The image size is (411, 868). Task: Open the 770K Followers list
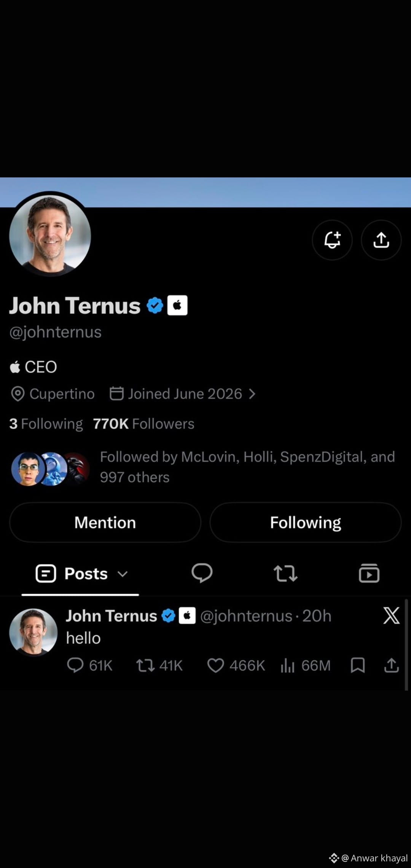pyautogui.click(x=143, y=424)
